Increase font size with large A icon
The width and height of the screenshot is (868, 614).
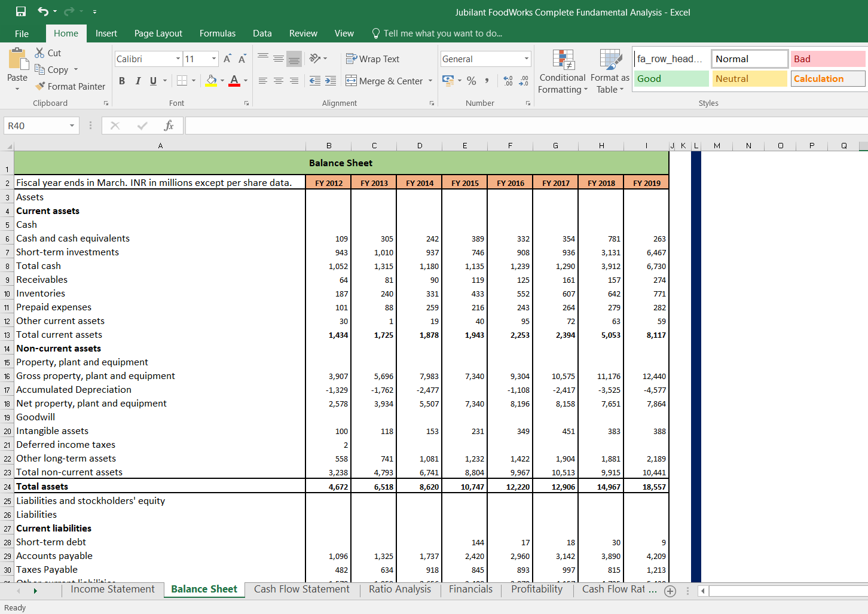pyautogui.click(x=227, y=59)
